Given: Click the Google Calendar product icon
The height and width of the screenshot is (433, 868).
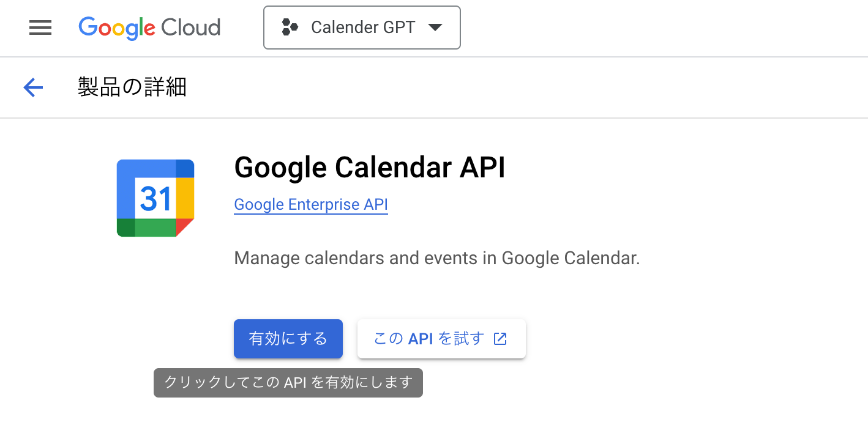Looking at the screenshot, I should [x=155, y=198].
